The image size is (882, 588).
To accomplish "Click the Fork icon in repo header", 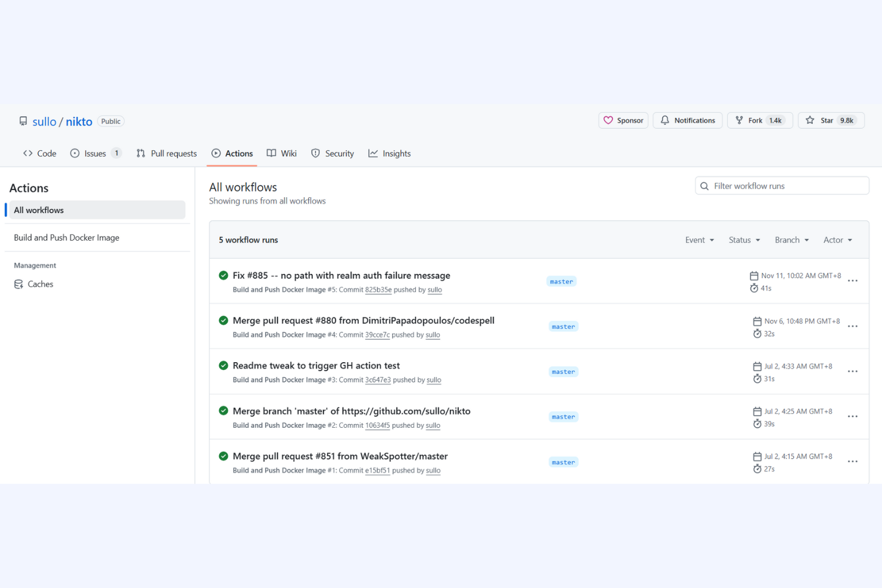I will tap(740, 120).
